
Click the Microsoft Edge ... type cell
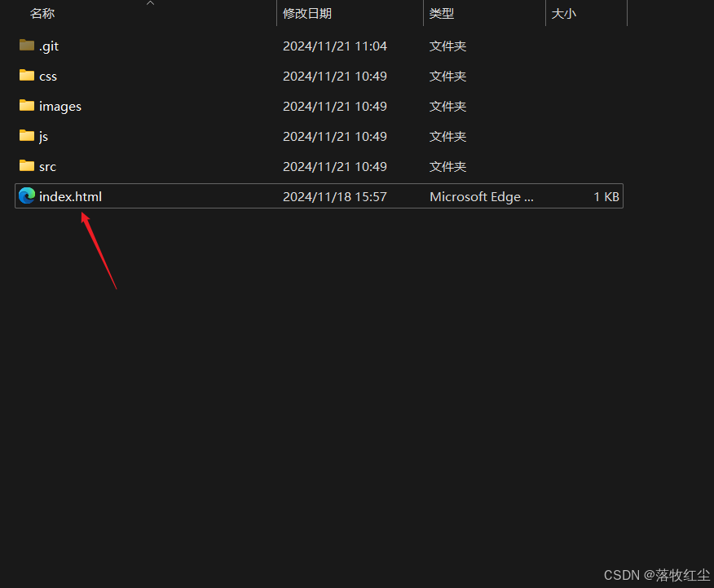click(482, 196)
